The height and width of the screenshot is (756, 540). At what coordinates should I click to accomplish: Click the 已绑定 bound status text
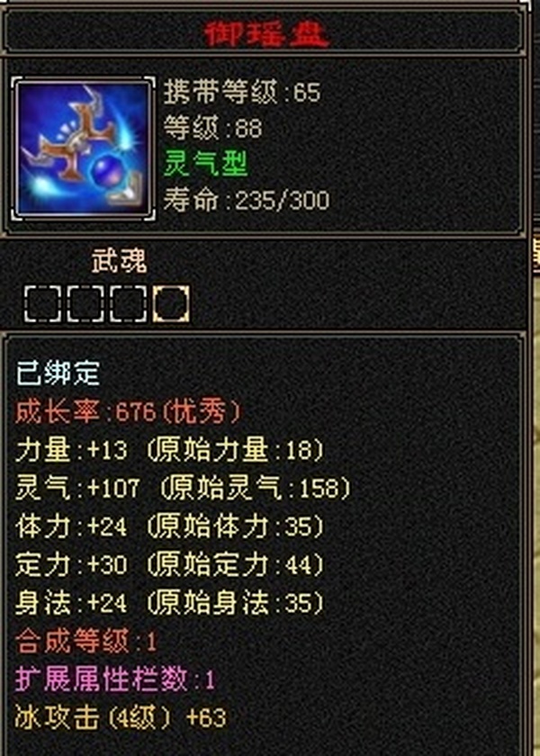coord(58,373)
